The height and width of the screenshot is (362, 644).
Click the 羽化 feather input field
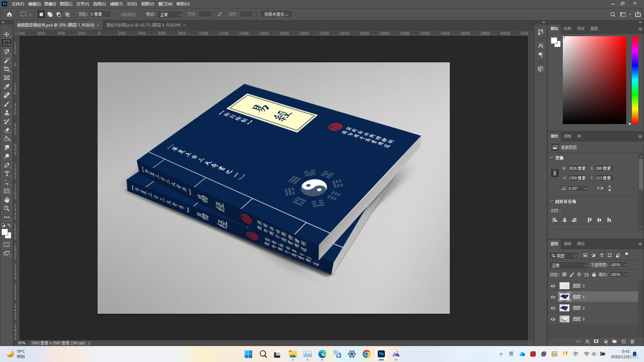100,14
